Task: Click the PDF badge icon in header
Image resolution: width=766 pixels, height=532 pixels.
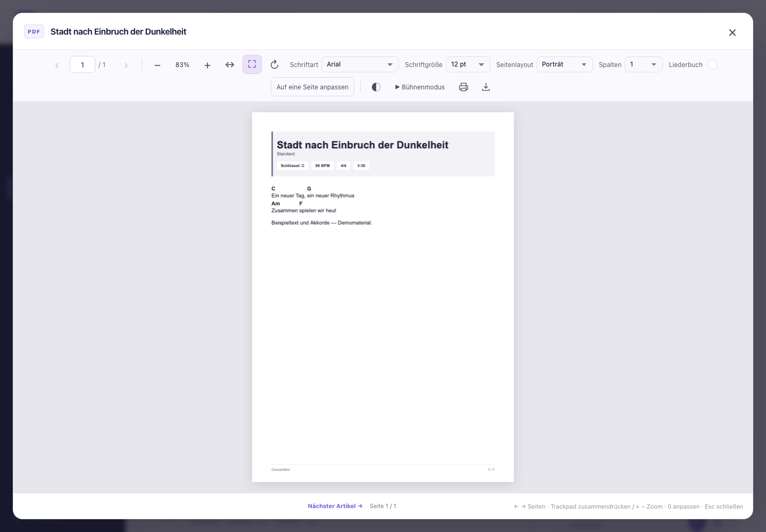Action: 34,32
